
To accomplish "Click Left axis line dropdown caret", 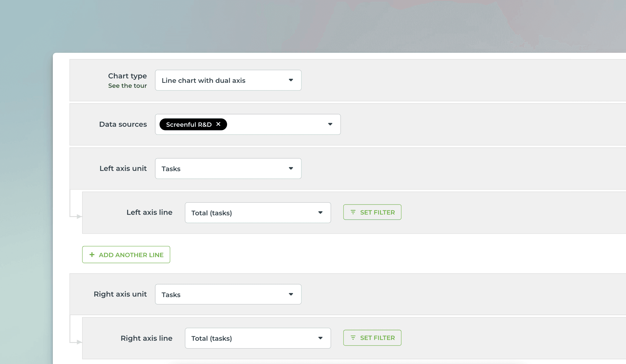I will pyautogui.click(x=320, y=213).
